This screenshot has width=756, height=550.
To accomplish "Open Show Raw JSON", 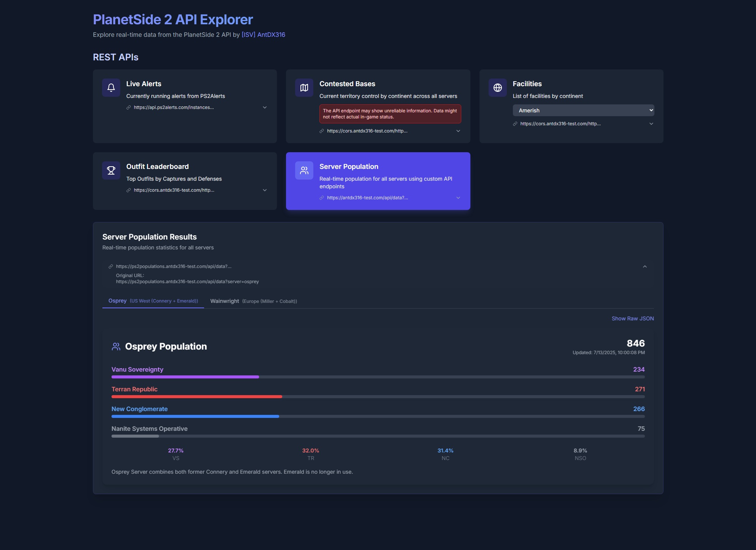I will pos(632,318).
